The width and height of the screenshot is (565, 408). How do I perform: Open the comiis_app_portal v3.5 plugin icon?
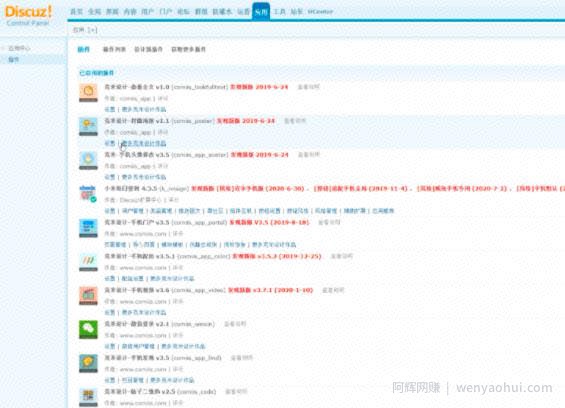click(x=88, y=228)
